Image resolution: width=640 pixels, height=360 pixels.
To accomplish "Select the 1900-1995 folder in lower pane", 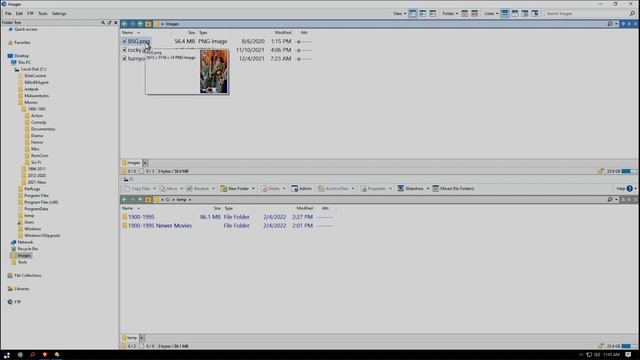I will coord(141,217).
